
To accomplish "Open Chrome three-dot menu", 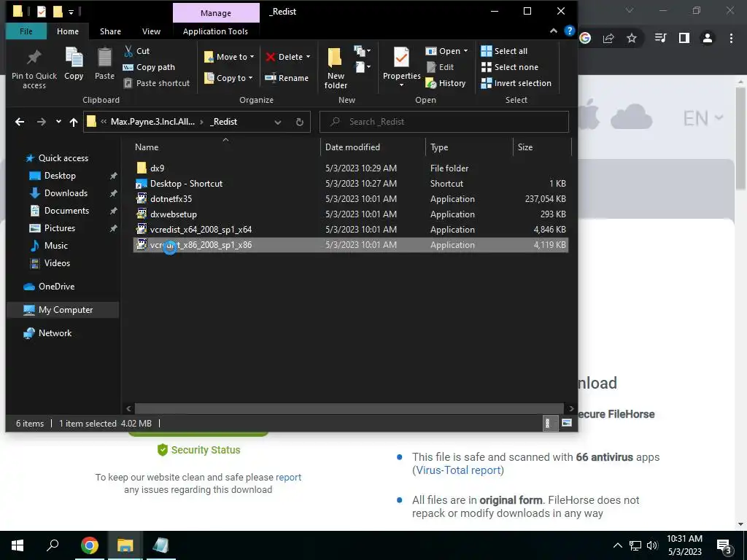I will (731, 38).
